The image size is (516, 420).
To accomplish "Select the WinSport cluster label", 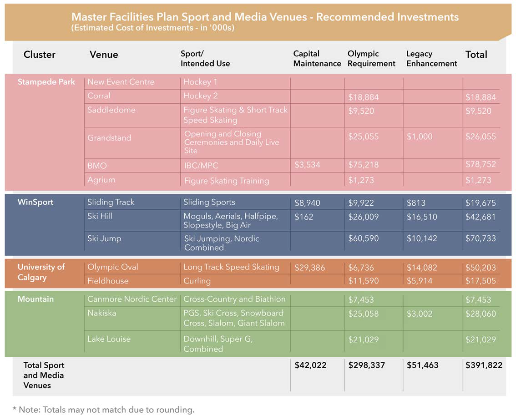I will click(x=35, y=202).
